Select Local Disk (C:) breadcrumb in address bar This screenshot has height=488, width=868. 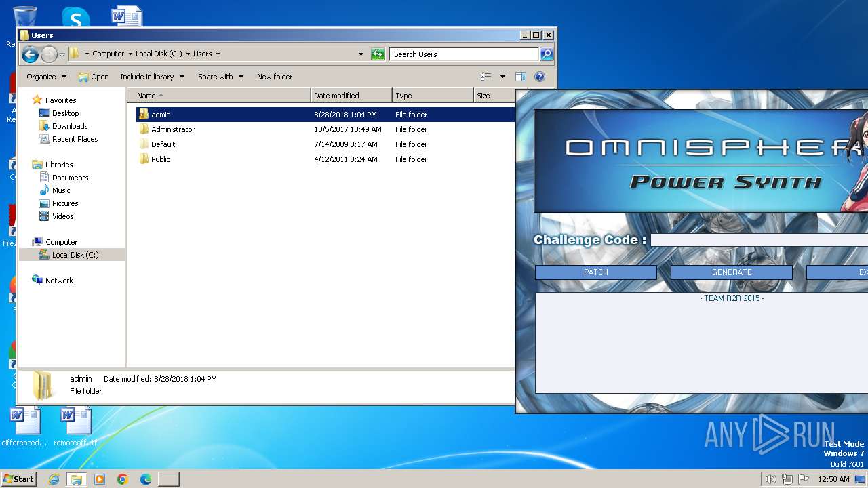click(159, 54)
